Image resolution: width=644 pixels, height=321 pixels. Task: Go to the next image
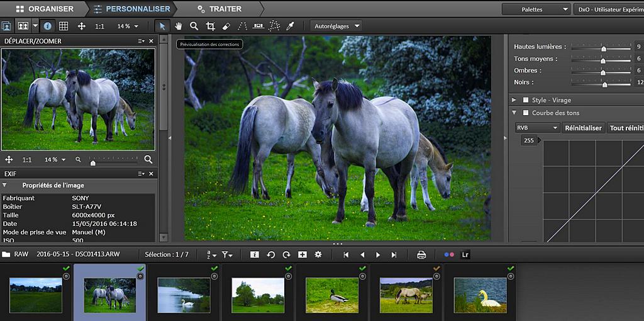378,255
